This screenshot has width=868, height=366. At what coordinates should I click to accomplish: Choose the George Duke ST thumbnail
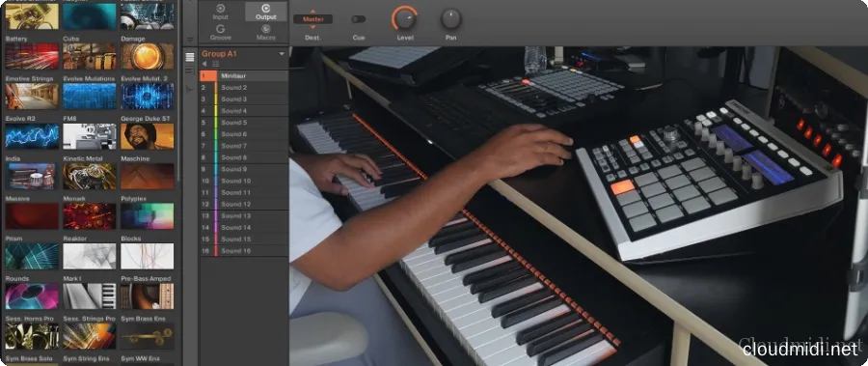point(148,136)
